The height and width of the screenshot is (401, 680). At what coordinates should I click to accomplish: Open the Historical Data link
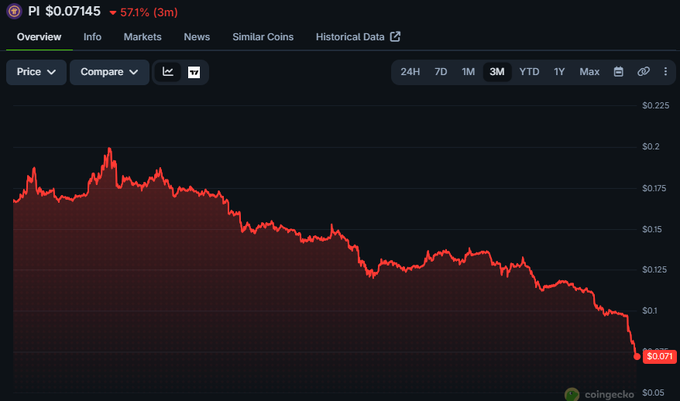pos(350,37)
